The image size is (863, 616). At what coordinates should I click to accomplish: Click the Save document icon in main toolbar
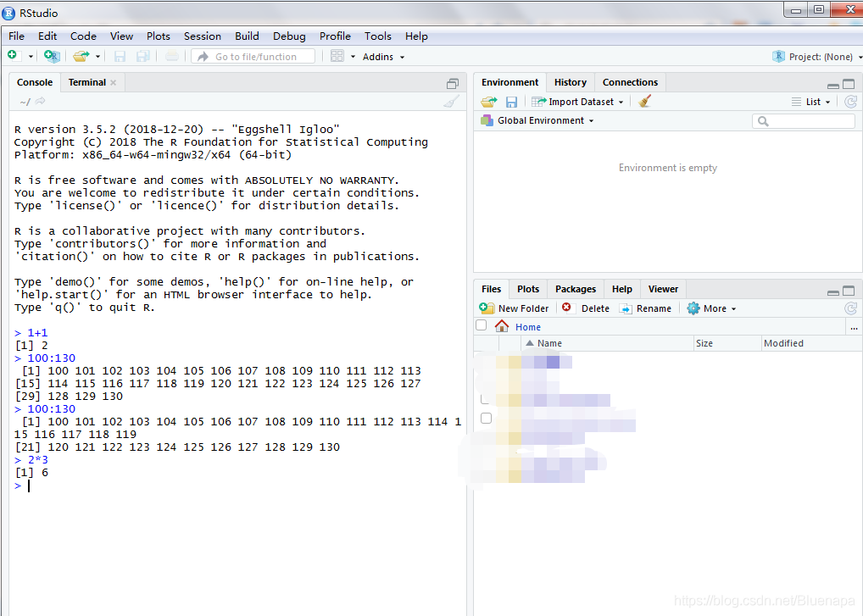click(120, 56)
